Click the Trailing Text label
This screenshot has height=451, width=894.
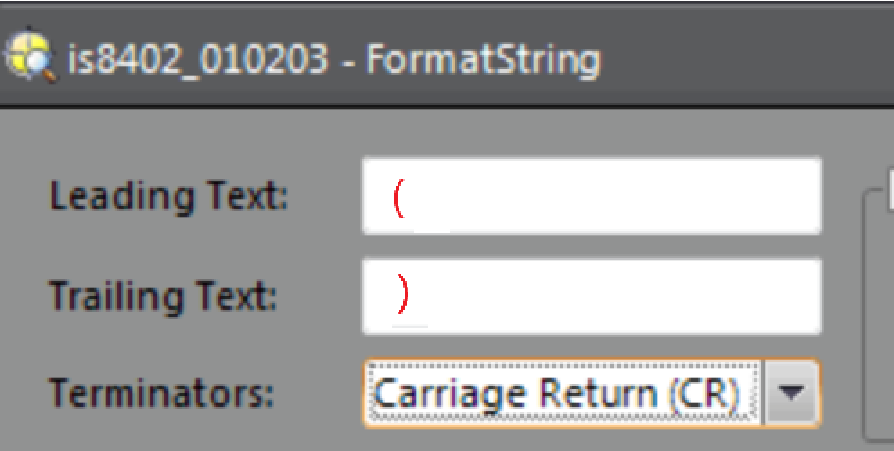pyautogui.click(x=163, y=296)
